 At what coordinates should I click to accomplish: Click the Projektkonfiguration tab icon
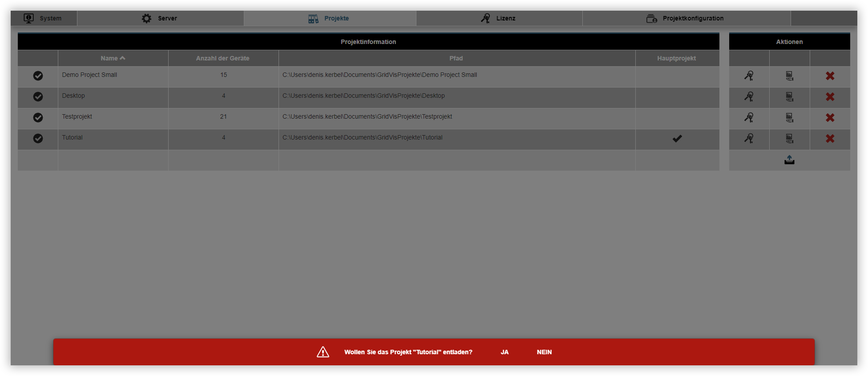(x=652, y=19)
